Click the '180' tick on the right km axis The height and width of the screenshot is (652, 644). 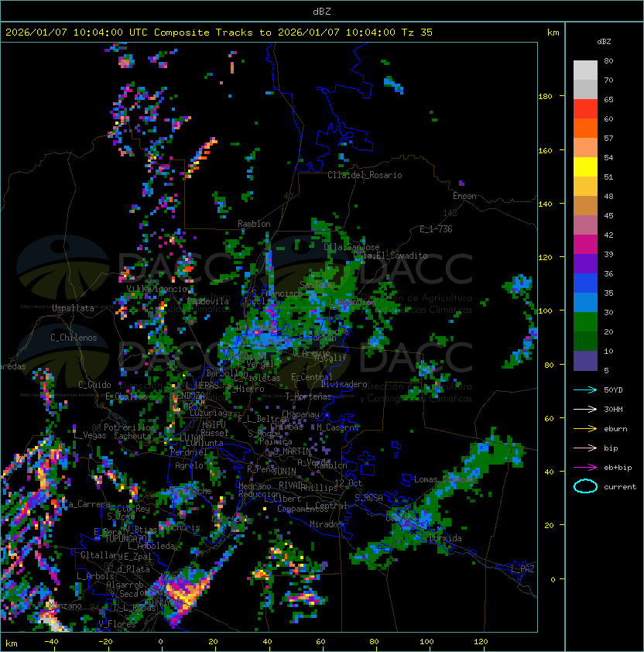[x=545, y=96]
